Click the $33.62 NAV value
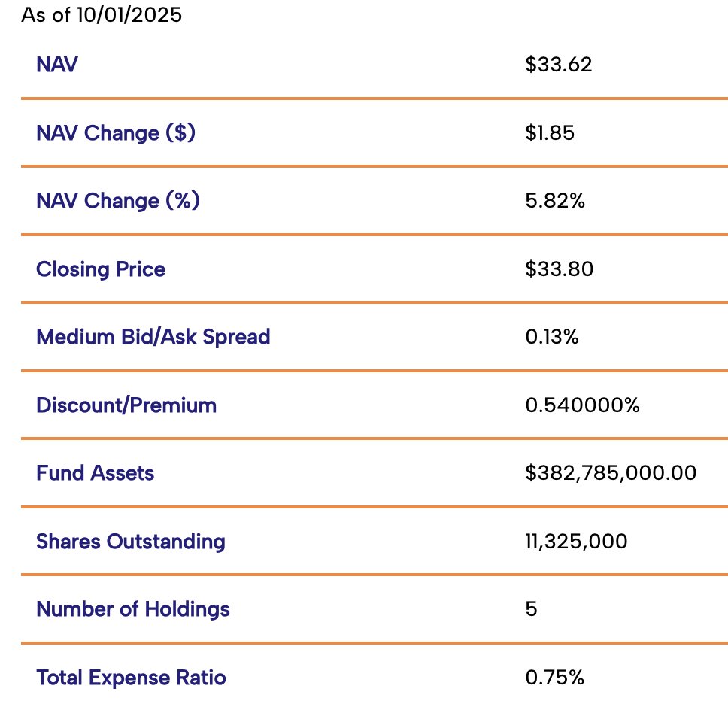This screenshot has height=704, width=728. point(559,65)
